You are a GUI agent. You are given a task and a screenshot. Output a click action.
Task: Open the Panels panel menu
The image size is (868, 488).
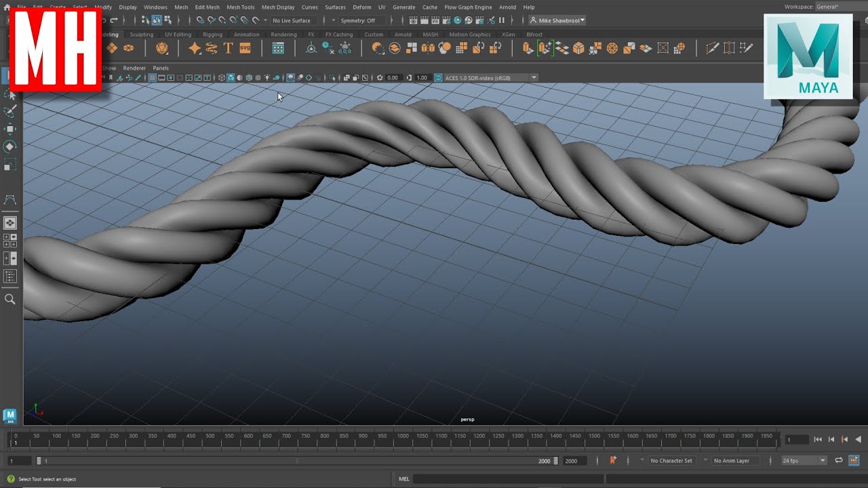[161, 68]
